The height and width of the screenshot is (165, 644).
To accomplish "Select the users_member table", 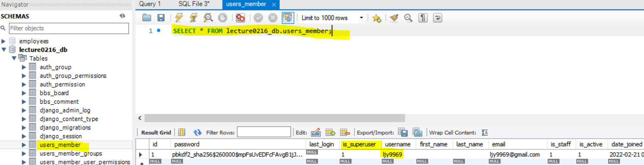I will 60,145.
